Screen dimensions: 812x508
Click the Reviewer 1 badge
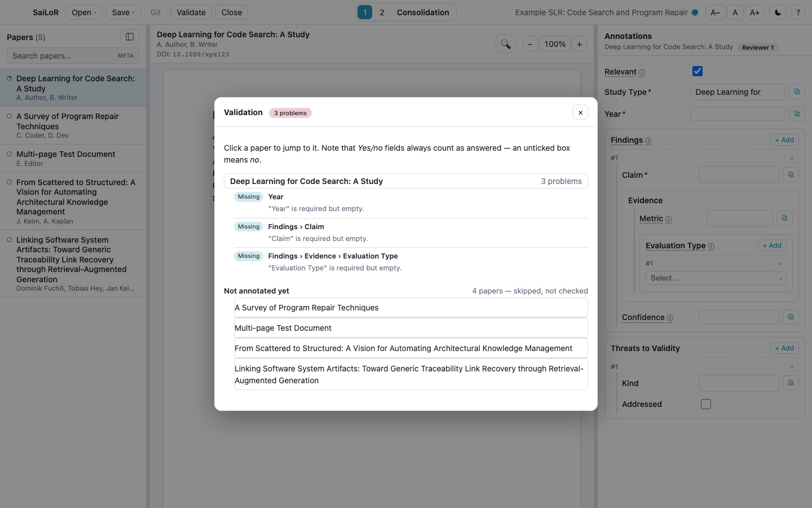pyautogui.click(x=758, y=47)
